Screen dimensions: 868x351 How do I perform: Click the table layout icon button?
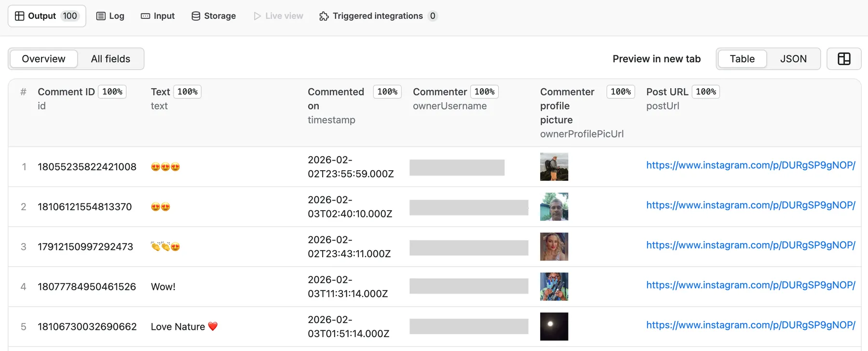tap(844, 59)
